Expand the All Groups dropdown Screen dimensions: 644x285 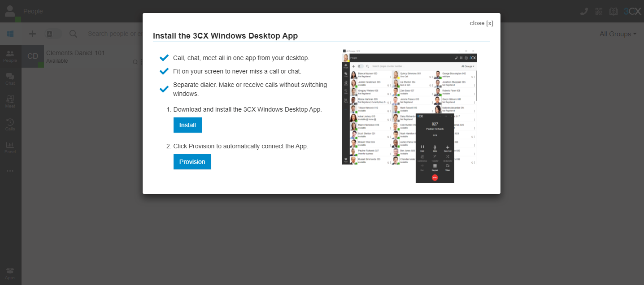(618, 34)
